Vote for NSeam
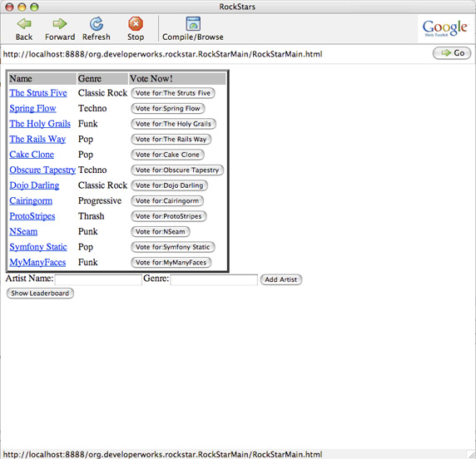 click(161, 232)
